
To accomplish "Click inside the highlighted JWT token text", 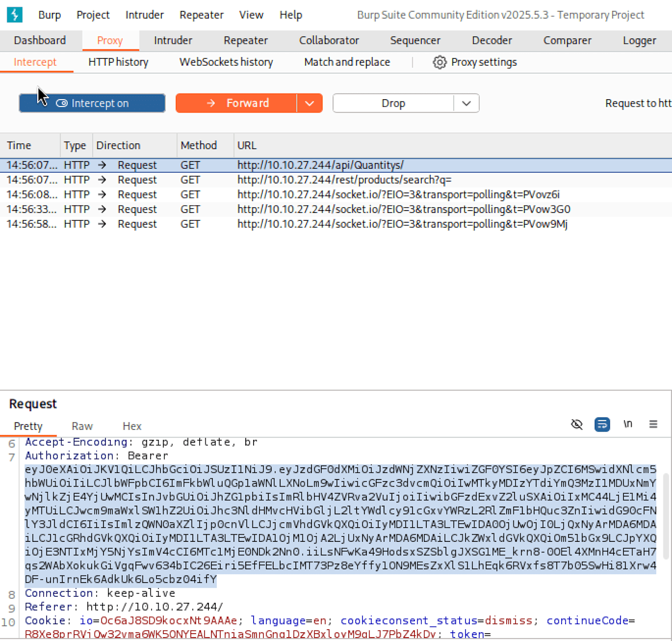I will 340,524.
